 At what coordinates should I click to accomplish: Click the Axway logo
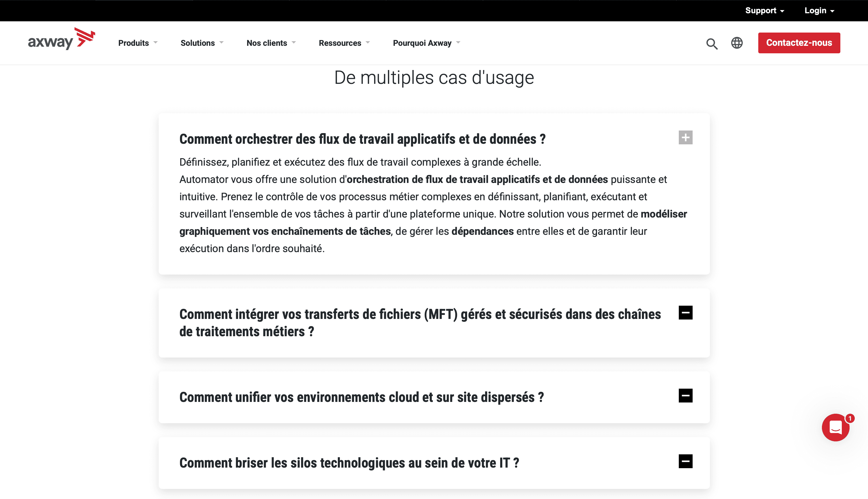click(61, 40)
